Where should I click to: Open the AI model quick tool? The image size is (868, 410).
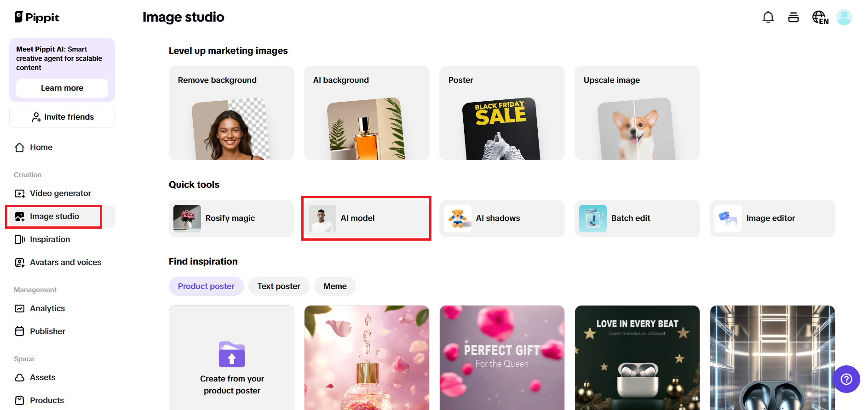click(366, 218)
